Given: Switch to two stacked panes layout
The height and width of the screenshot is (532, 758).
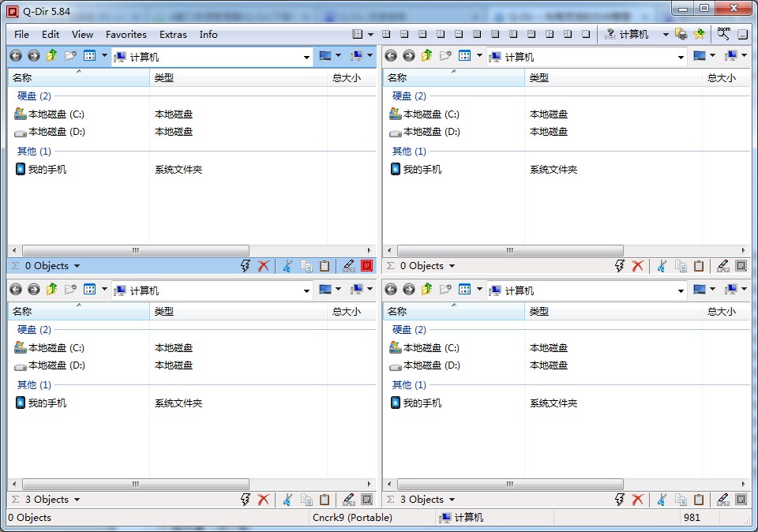Looking at the screenshot, I should (x=459, y=34).
